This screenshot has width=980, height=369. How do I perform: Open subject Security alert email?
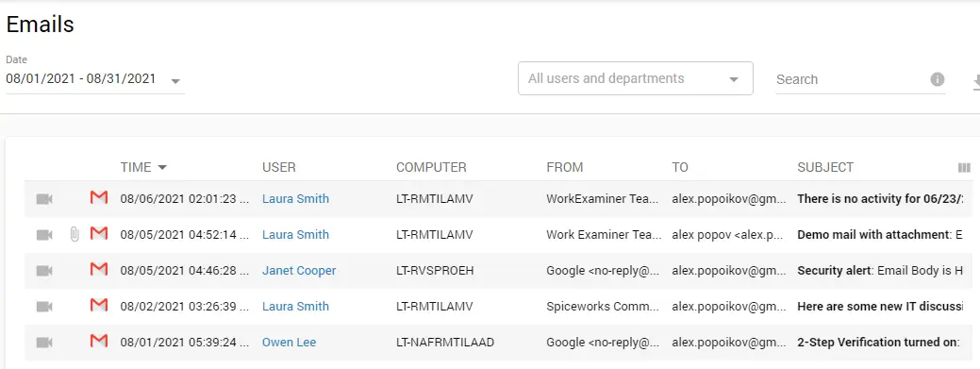835,271
